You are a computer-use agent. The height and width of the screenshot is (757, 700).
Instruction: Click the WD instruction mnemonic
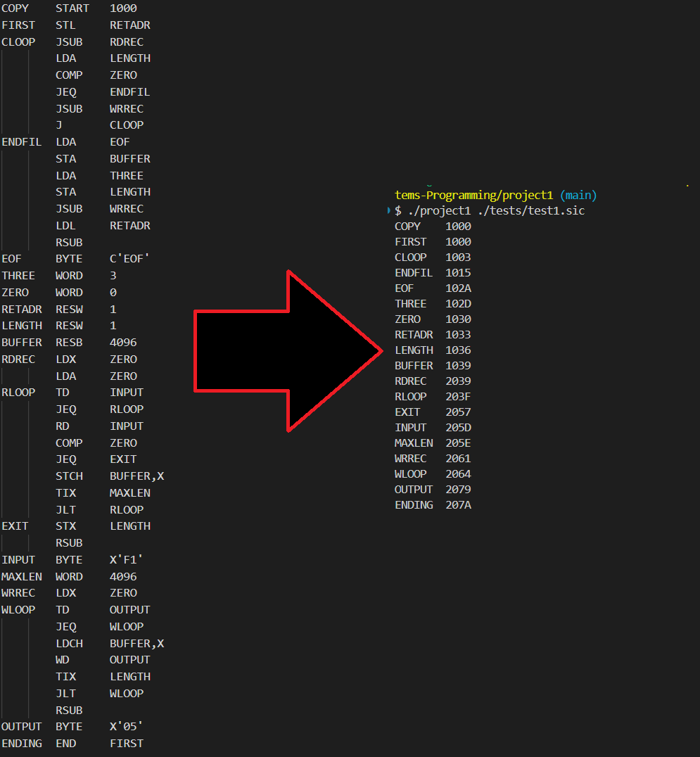tap(63, 660)
